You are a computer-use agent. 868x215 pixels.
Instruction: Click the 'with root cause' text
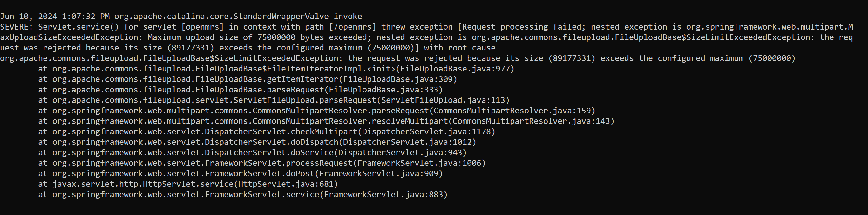point(460,48)
